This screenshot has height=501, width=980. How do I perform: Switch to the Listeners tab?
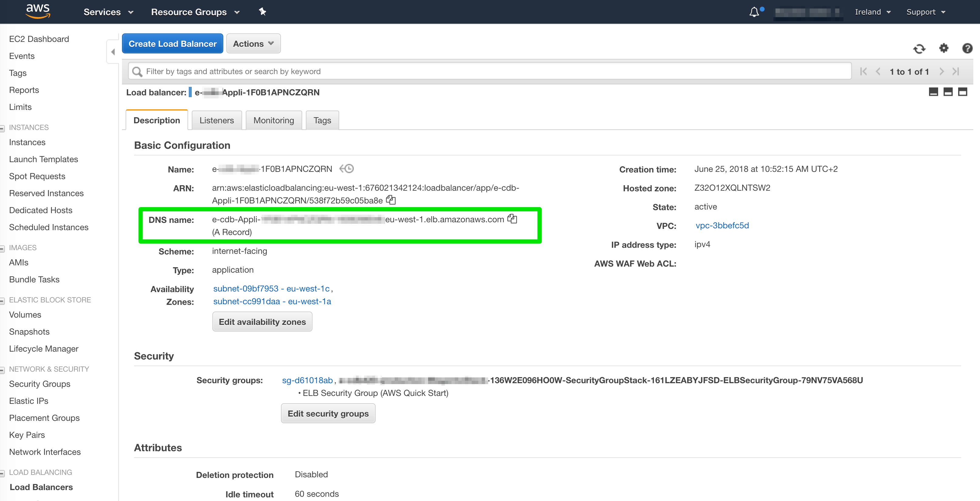216,120
